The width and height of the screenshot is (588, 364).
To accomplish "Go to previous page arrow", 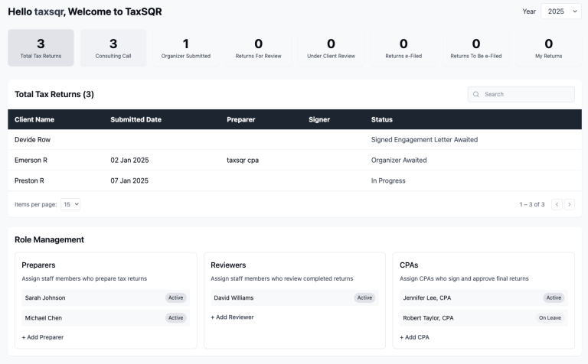I will [557, 205].
